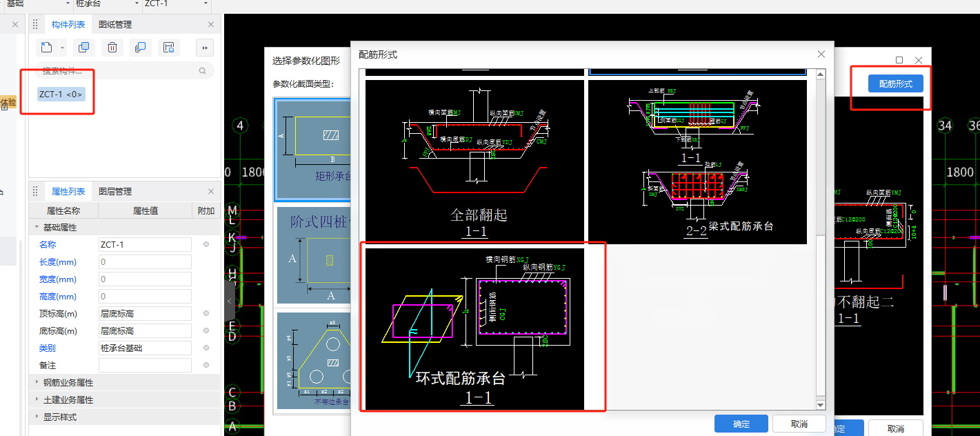Screen dimensions: 980x436
Task: Click the 名称 value field ZCT-1
Action: [145, 244]
